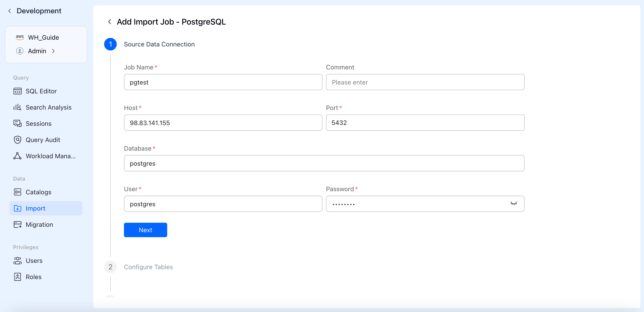The image size is (644, 312).
Task: Expand the Admin account details chevron
Action: [53, 51]
